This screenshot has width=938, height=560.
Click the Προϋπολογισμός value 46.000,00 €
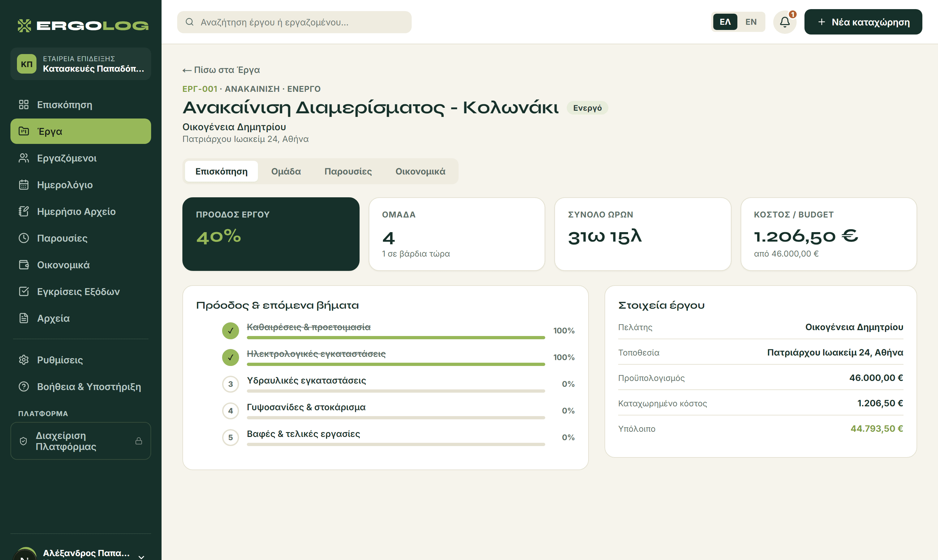pyautogui.click(x=876, y=378)
